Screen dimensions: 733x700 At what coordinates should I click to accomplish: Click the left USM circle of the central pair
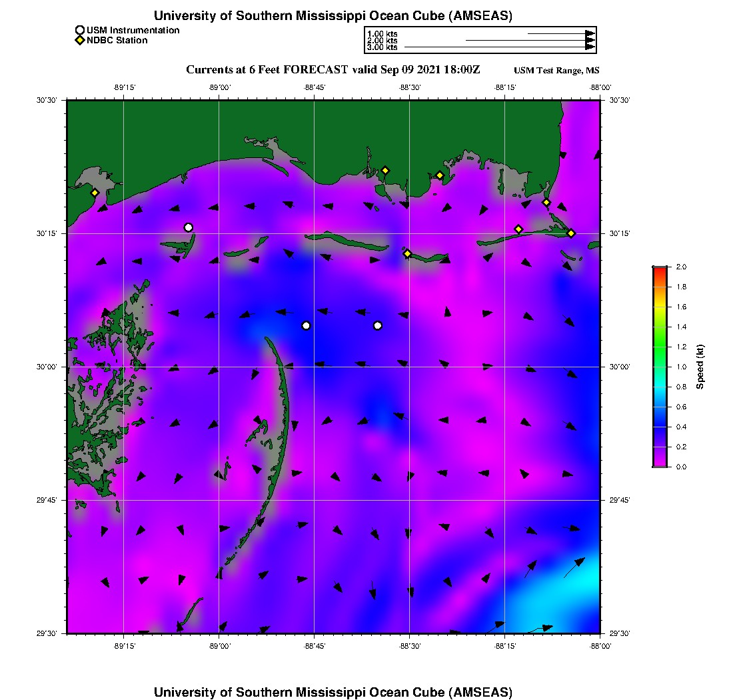[306, 325]
